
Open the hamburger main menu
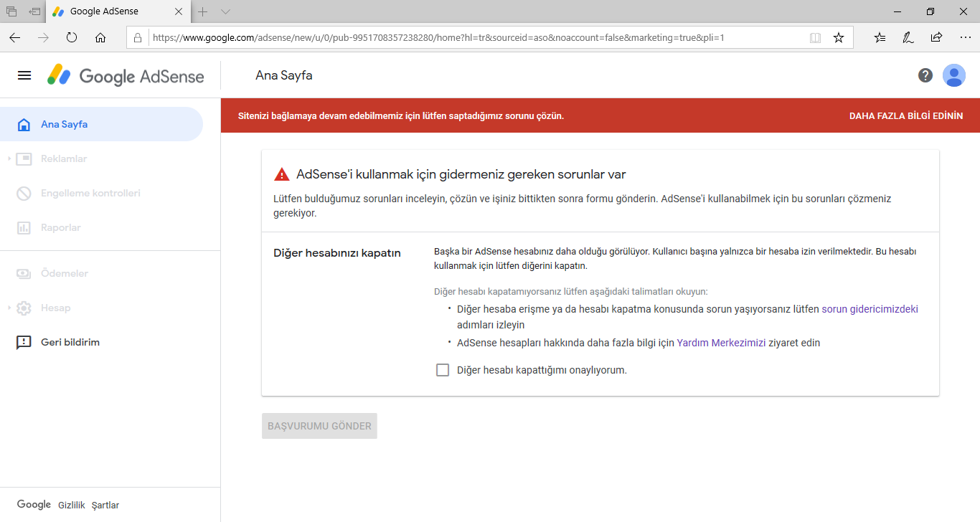(x=24, y=75)
